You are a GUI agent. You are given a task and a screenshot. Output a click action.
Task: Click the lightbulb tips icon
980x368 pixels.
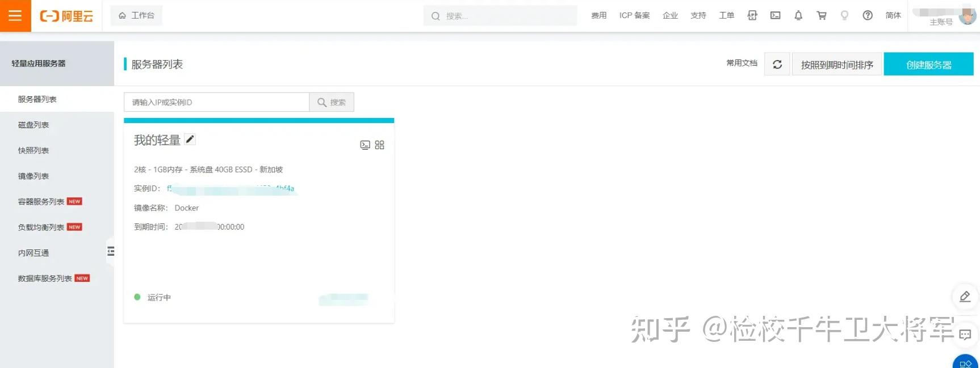coord(844,15)
